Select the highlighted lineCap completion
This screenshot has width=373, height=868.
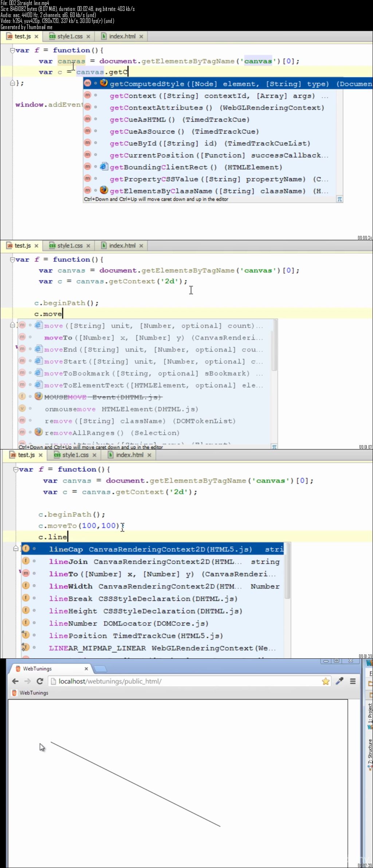(x=152, y=549)
